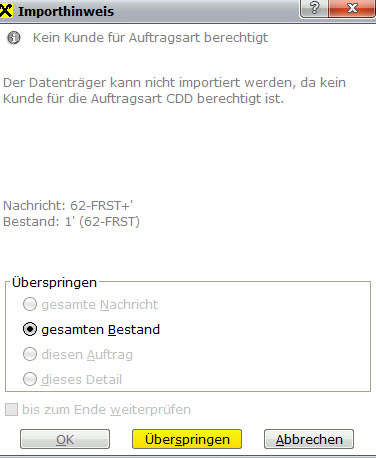Image resolution: width=376 pixels, height=458 pixels.
Task: Click the 'Importhinweis' title bar text
Action: (66, 11)
